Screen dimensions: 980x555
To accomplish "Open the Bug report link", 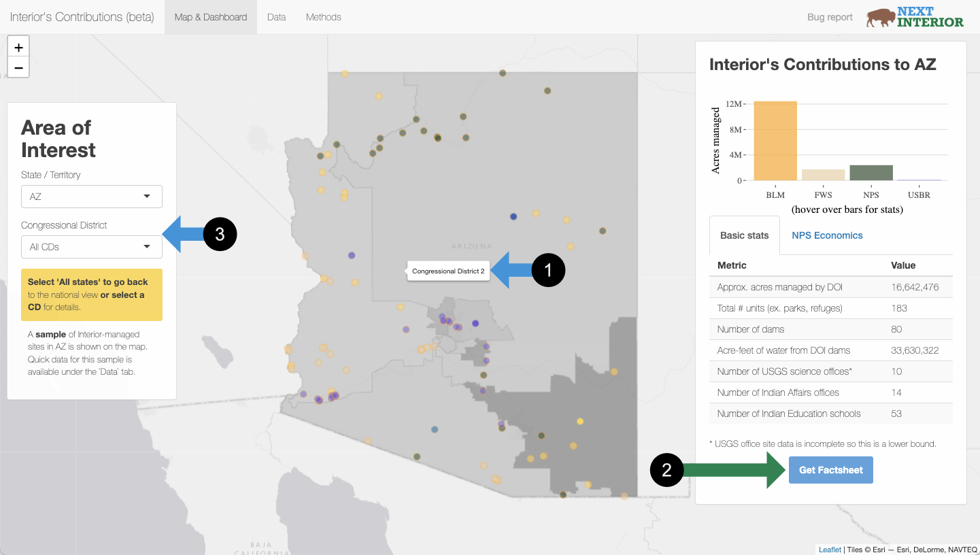I will (829, 16).
